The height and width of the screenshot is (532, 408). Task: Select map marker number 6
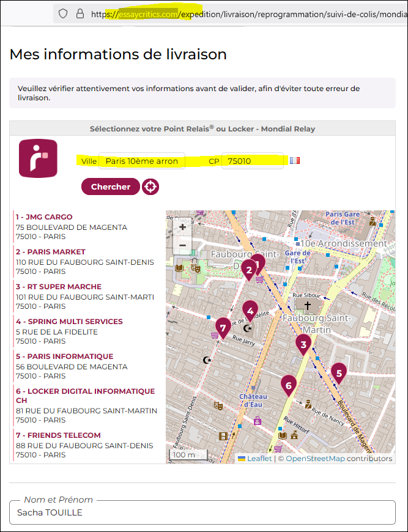pos(288,385)
